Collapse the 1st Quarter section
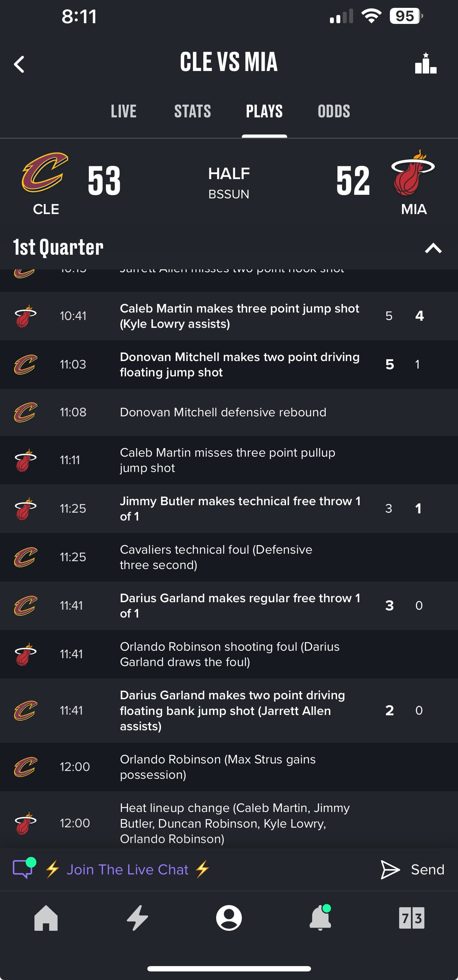 click(x=433, y=248)
